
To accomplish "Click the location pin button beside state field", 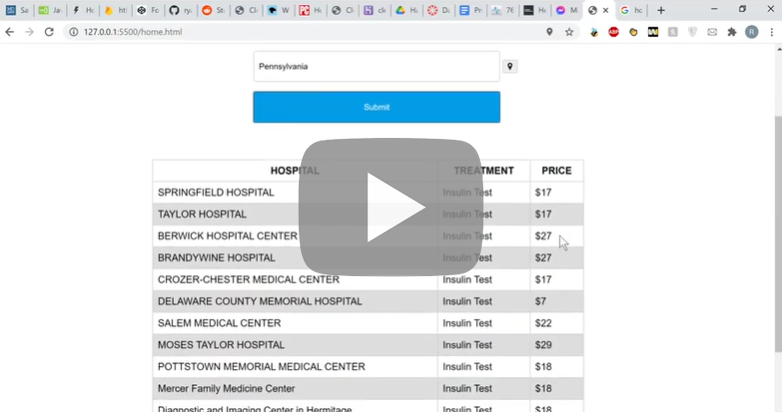I will (510, 66).
